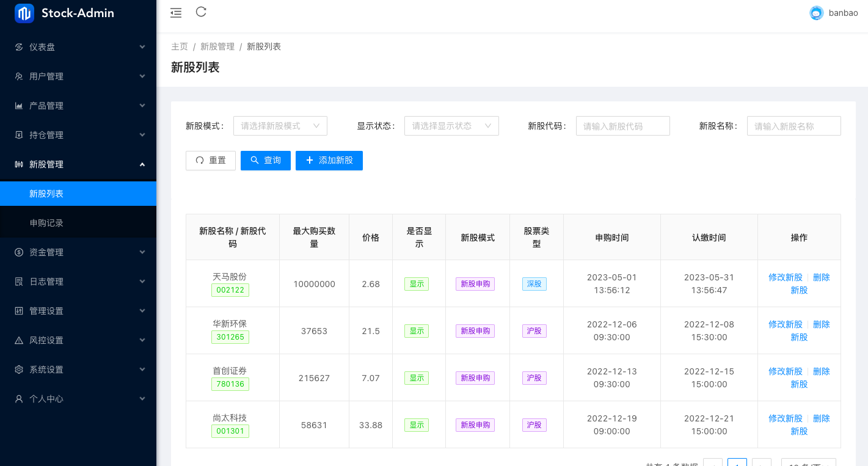
Task: Open 个人中心 sidebar menu
Action: (x=78, y=399)
